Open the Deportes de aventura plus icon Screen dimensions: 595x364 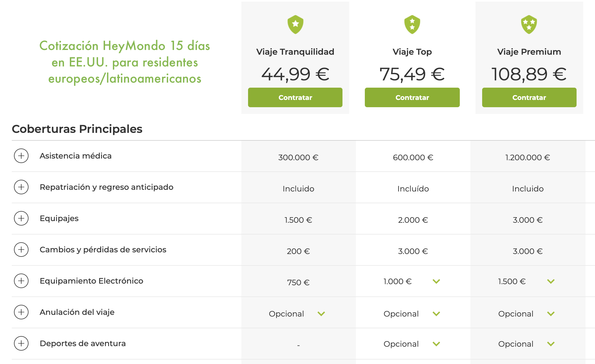pos(21,343)
